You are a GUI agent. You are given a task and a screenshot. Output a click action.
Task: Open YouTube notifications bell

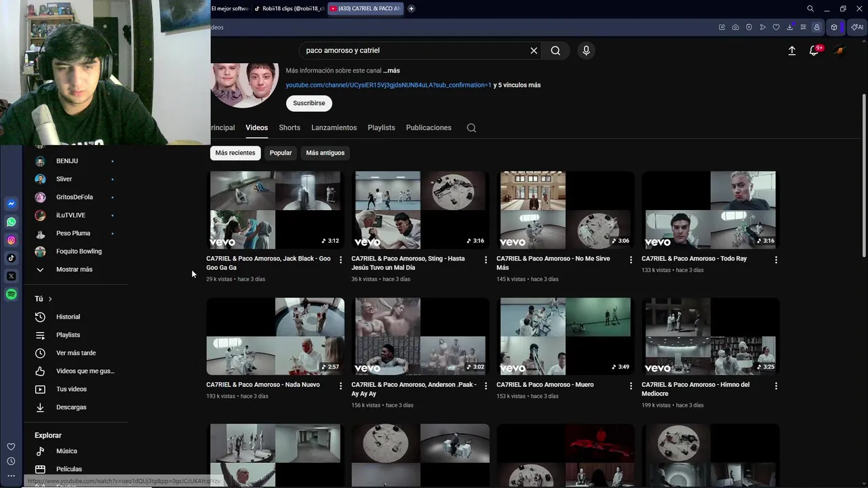[814, 51]
